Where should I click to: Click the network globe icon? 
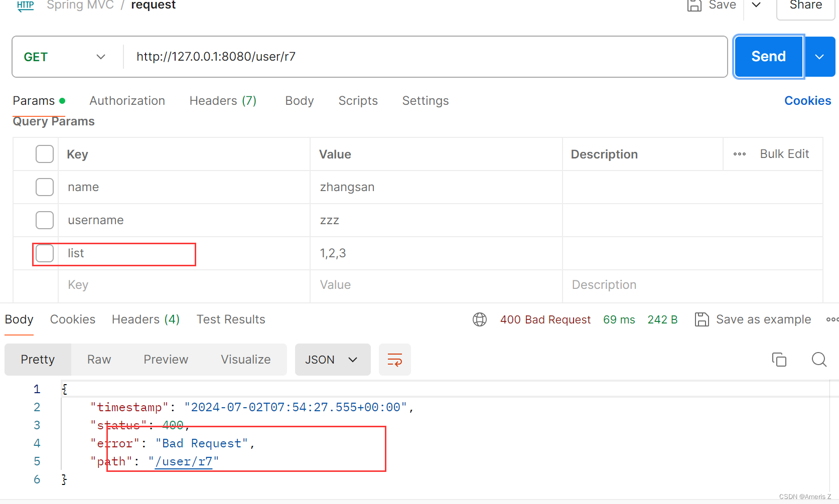480,319
